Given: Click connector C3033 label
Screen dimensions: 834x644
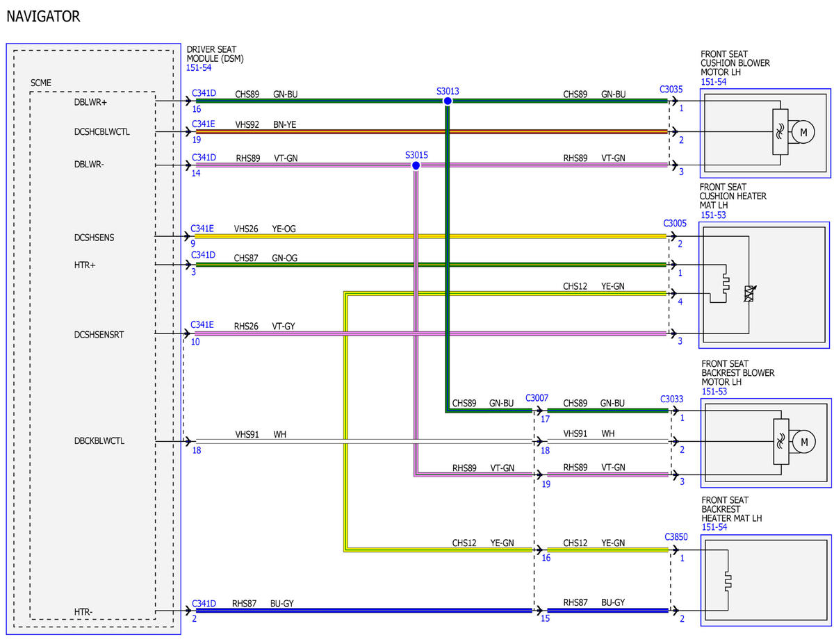Looking at the screenshot, I should coord(672,399).
